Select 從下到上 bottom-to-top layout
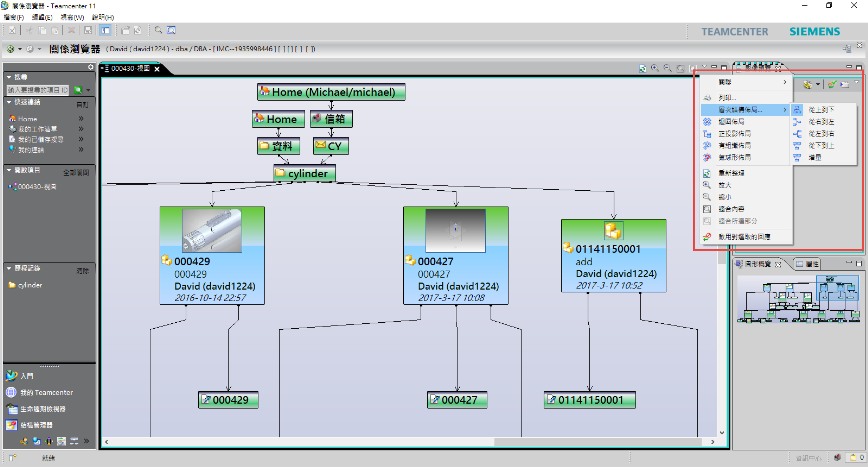The width and height of the screenshot is (868, 467). pyautogui.click(x=823, y=146)
